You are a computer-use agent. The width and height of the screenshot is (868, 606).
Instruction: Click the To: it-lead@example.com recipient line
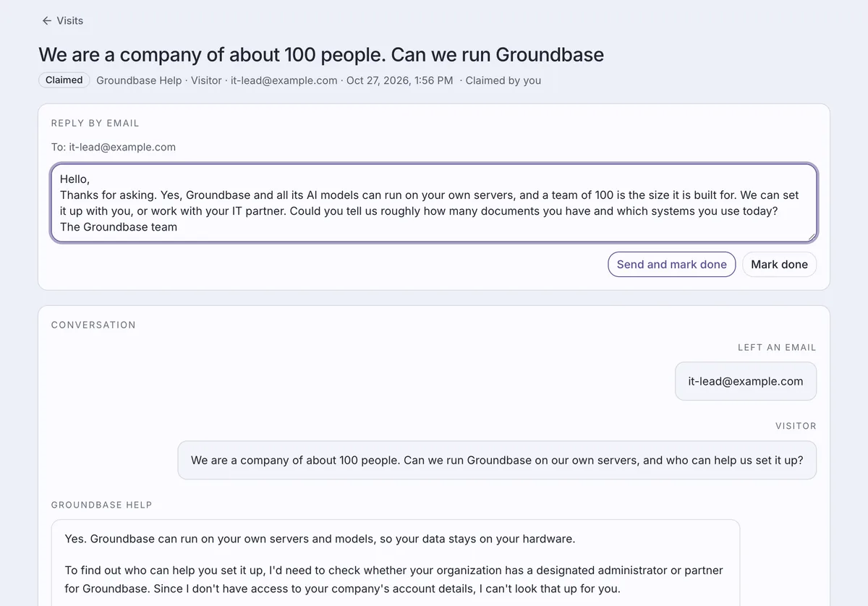[114, 147]
